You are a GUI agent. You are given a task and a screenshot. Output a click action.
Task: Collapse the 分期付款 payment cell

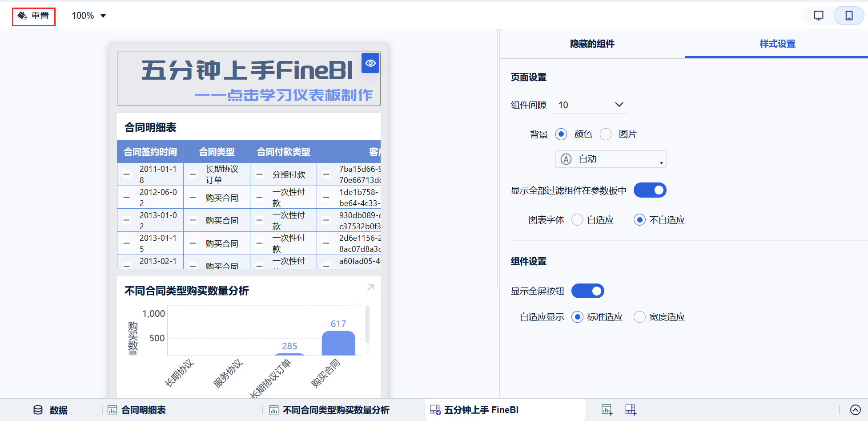[260, 174]
